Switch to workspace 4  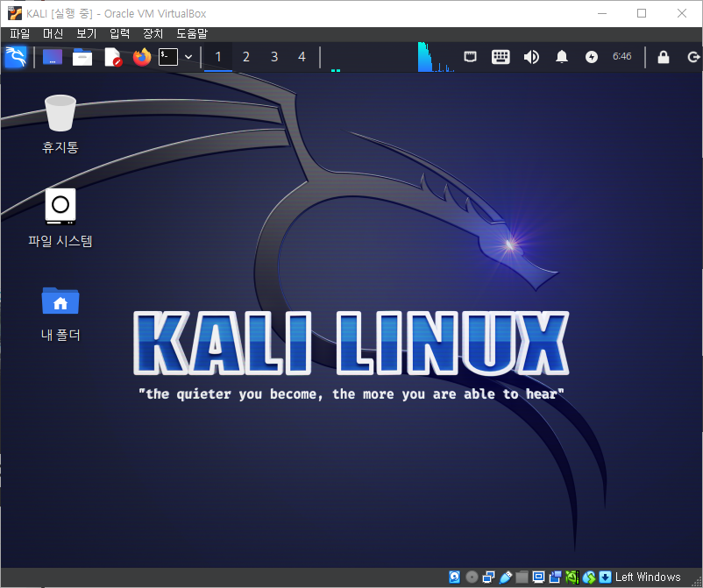[302, 57]
